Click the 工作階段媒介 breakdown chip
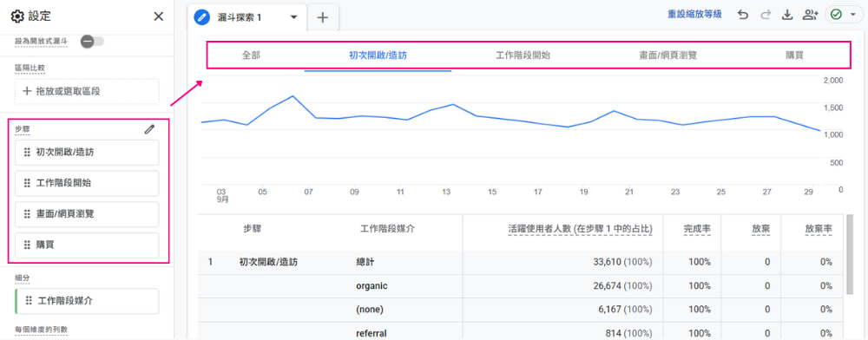The image size is (868, 340). 87,301
